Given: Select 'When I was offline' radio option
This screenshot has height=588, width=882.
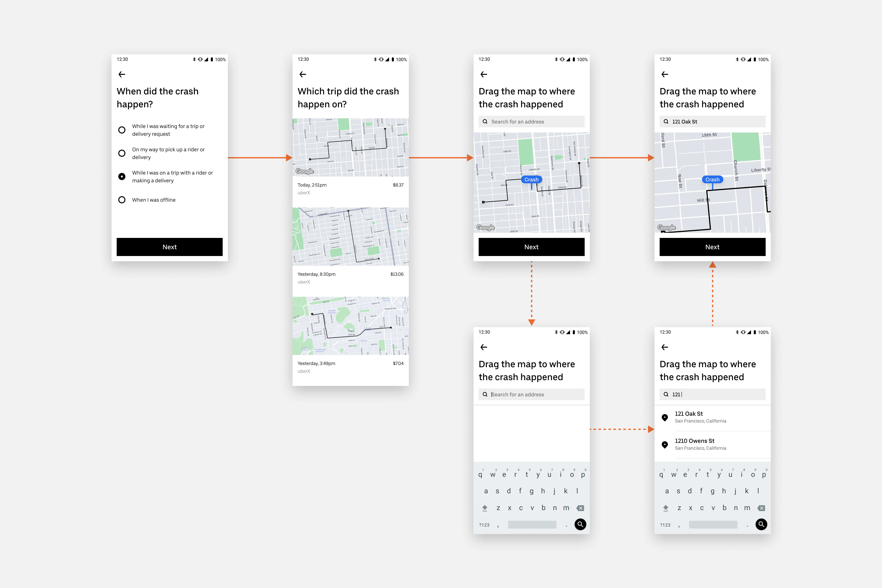Looking at the screenshot, I should pos(122,200).
